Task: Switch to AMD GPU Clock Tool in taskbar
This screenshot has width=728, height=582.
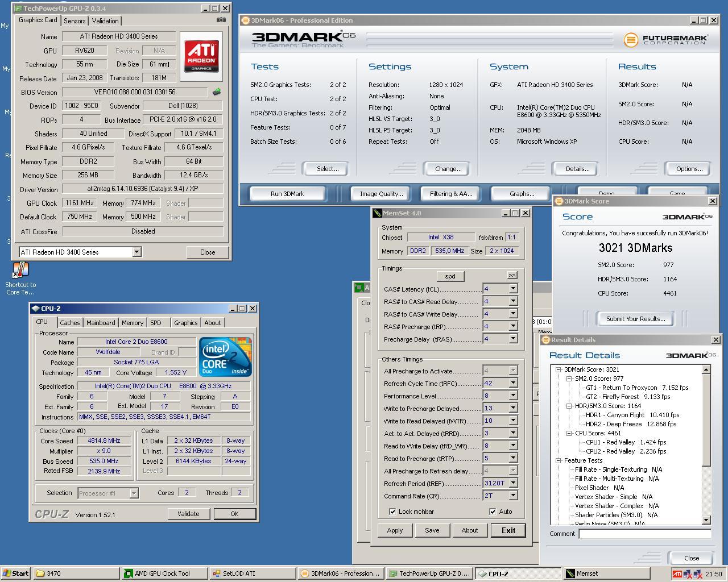Action: (164, 573)
